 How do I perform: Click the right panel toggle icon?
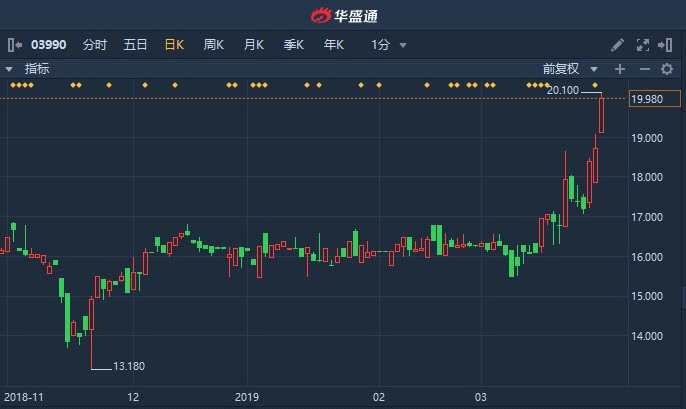tap(667, 45)
